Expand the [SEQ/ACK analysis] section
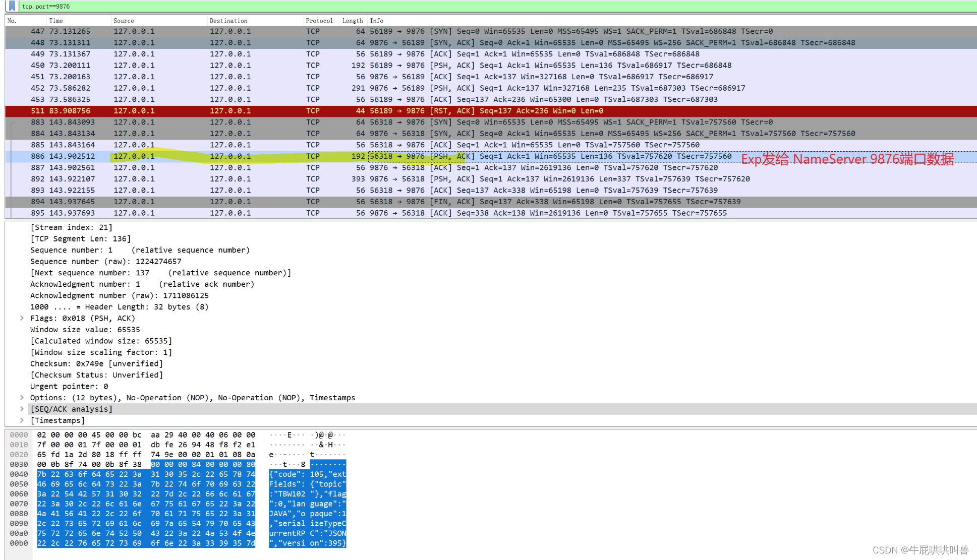 click(22, 409)
